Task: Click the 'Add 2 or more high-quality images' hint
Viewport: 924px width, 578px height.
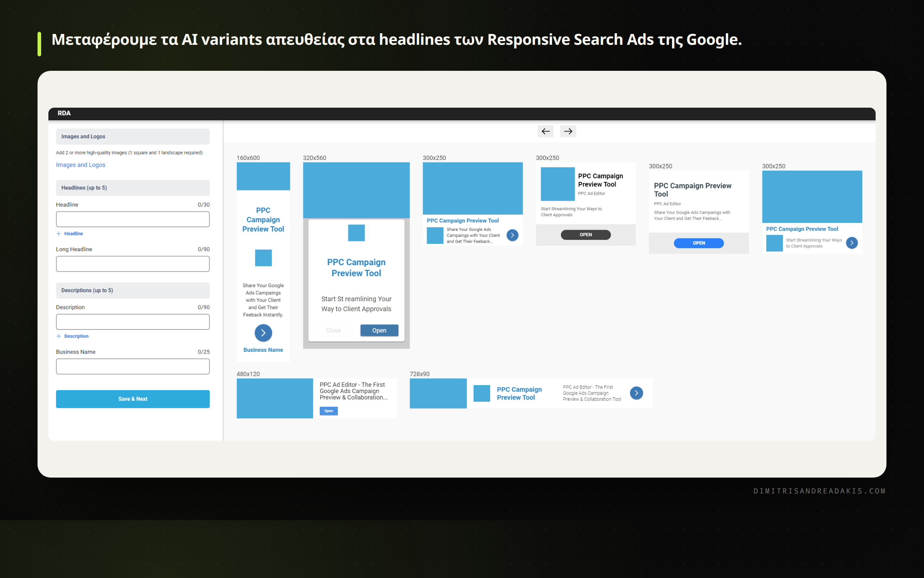Action: 129,152
